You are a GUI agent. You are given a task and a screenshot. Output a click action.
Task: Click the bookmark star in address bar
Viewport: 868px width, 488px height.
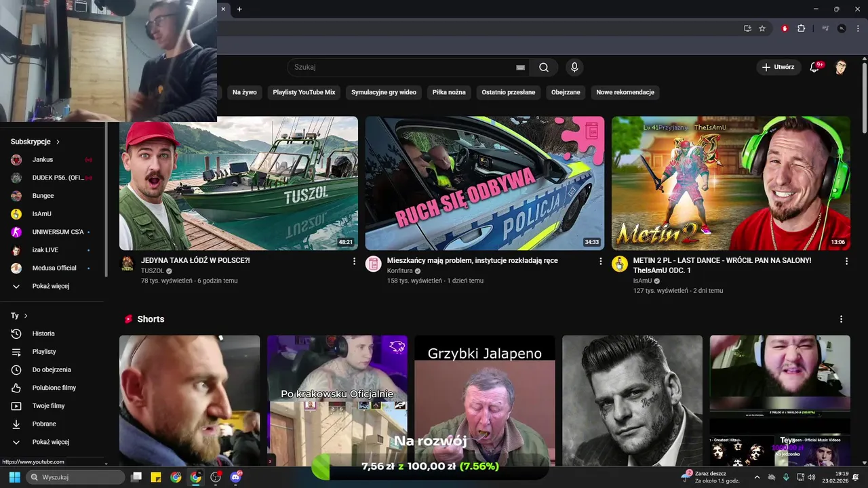pyautogui.click(x=762, y=28)
